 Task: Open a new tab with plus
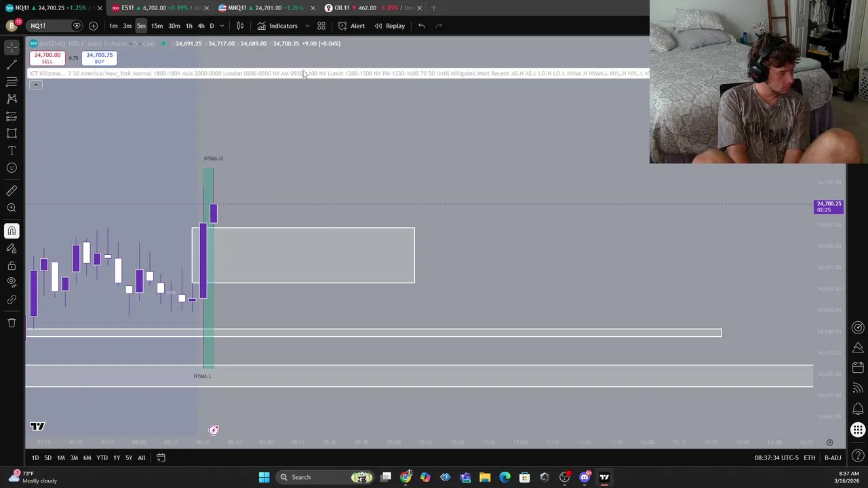[434, 7]
